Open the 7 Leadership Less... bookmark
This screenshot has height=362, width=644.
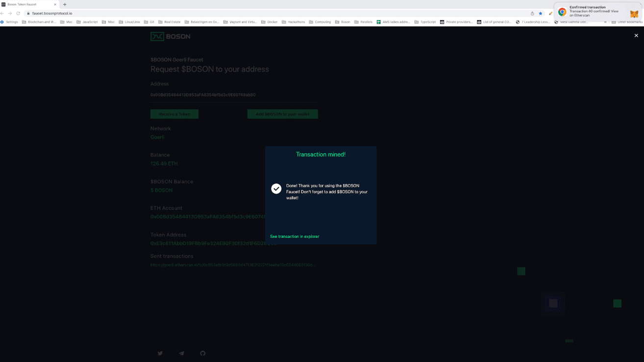click(533, 22)
